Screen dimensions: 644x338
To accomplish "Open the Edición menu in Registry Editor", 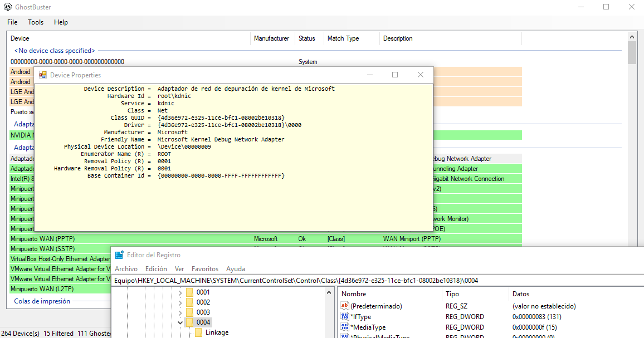I will pyautogui.click(x=156, y=269).
